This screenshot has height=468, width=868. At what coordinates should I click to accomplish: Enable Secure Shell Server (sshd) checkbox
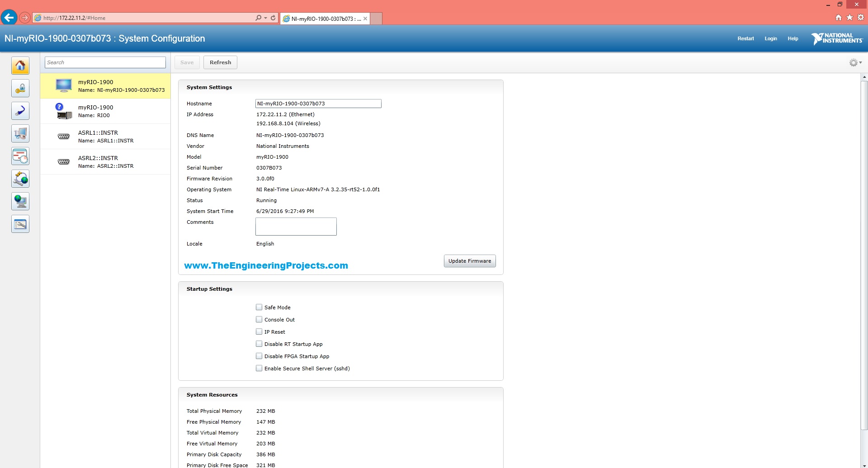(x=259, y=369)
